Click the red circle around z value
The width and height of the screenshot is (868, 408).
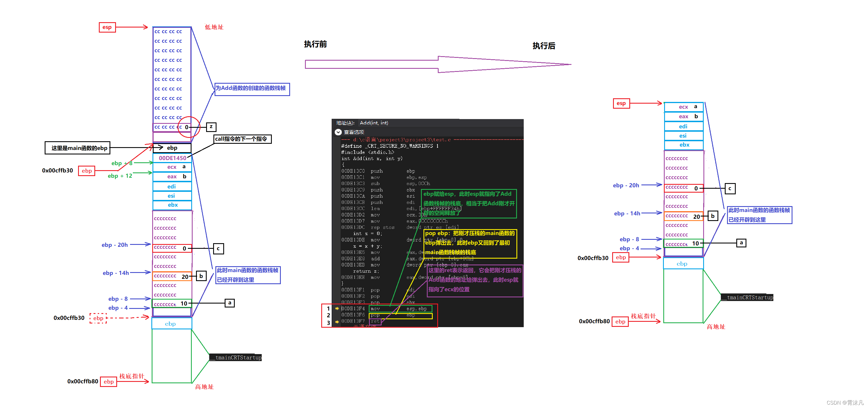[x=189, y=127]
